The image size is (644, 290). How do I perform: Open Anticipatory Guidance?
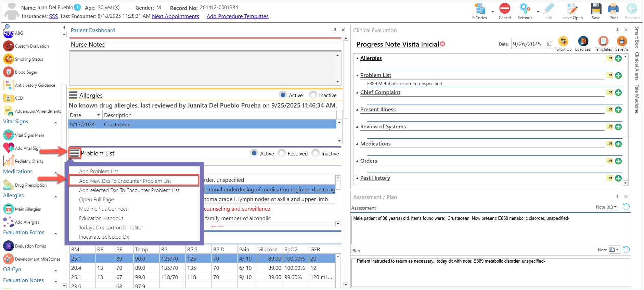pos(29,85)
